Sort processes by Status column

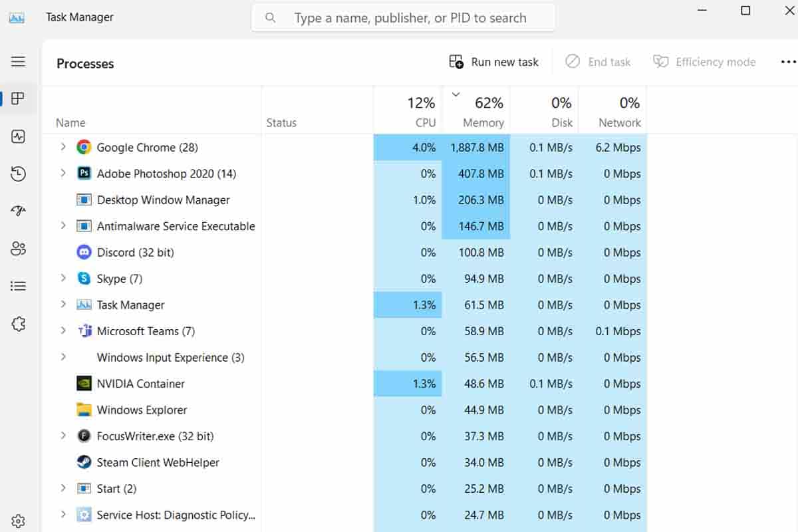pos(317,110)
